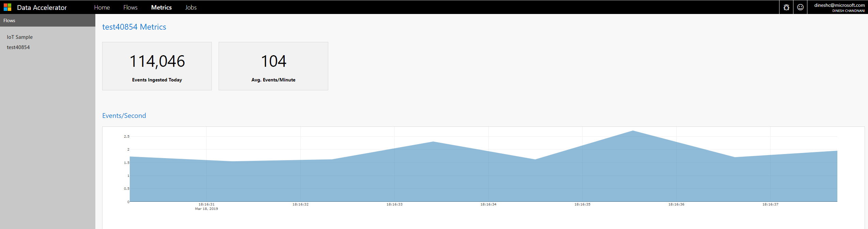Click the 18:16:37 x-axis label

[x=770, y=204]
